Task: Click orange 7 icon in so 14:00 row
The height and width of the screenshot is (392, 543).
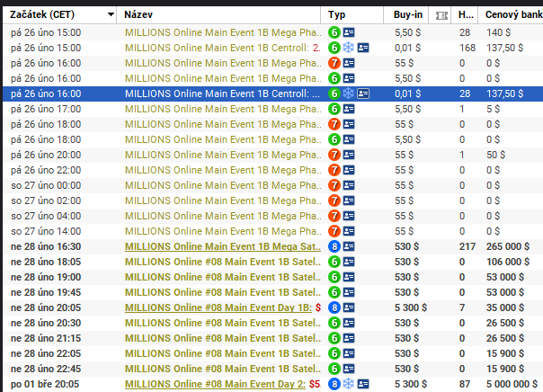Action: tap(334, 231)
